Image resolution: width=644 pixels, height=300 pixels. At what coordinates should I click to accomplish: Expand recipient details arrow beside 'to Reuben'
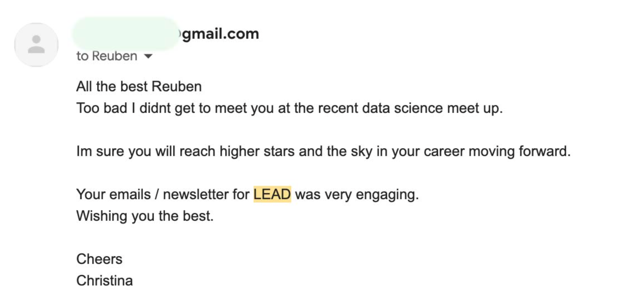[148, 56]
